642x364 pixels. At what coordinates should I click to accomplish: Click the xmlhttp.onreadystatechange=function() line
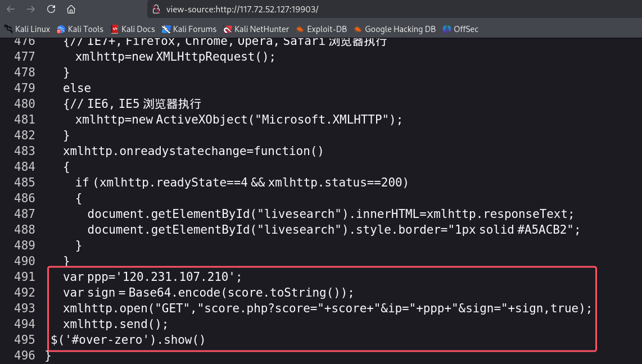tap(193, 151)
